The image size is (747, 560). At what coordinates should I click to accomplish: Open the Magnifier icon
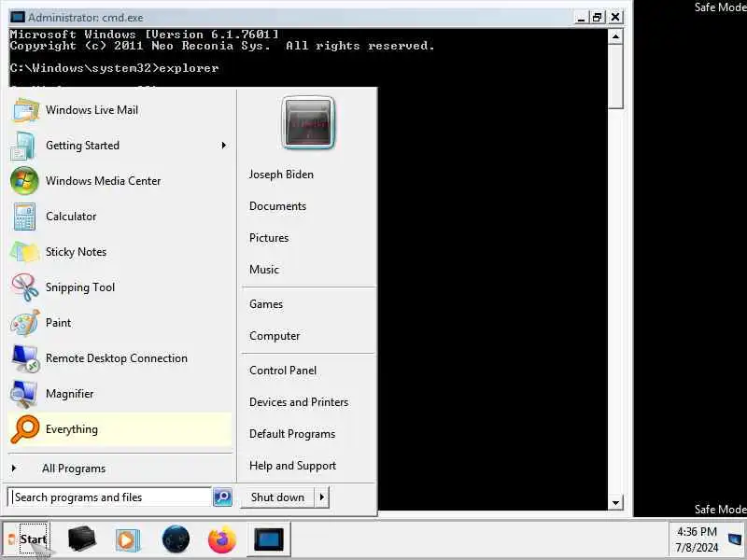click(x=24, y=394)
